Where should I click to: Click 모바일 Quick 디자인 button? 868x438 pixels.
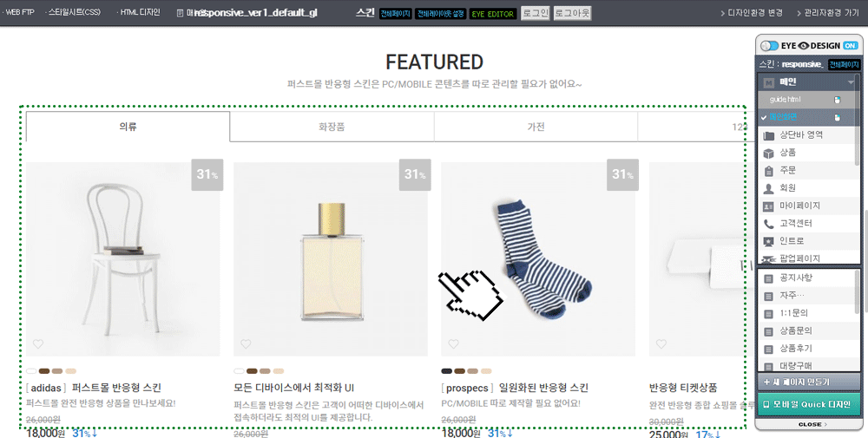tap(809, 404)
